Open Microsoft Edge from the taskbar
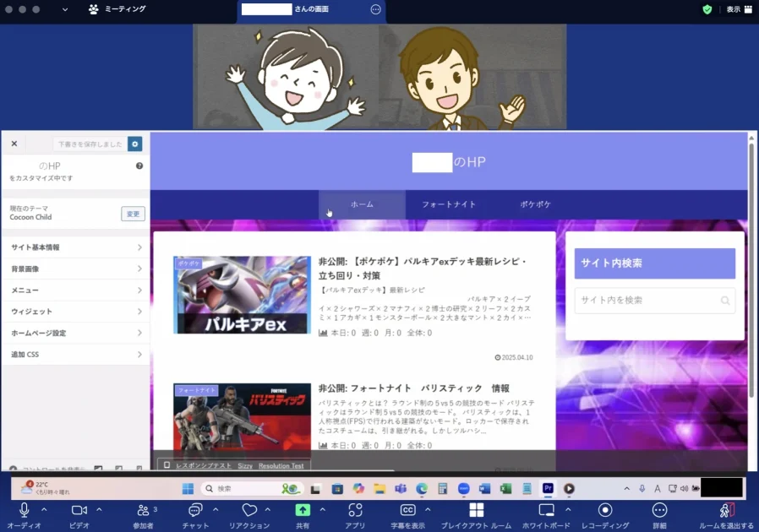 (x=422, y=488)
